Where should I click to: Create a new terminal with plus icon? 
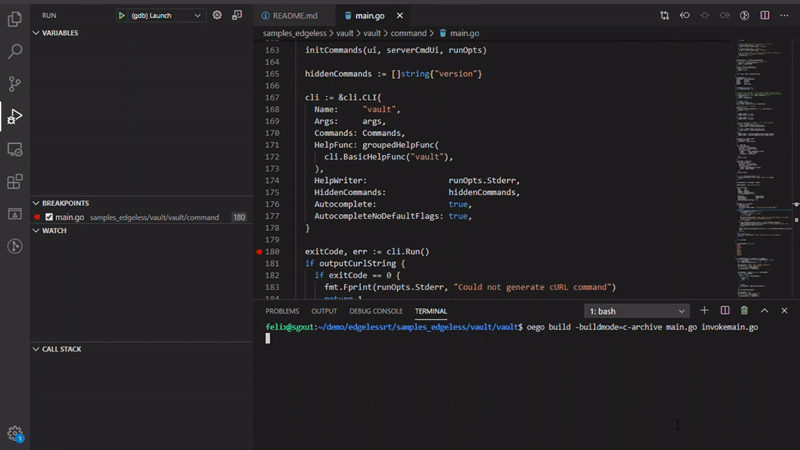pyautogui.click(x=704, y=311)
